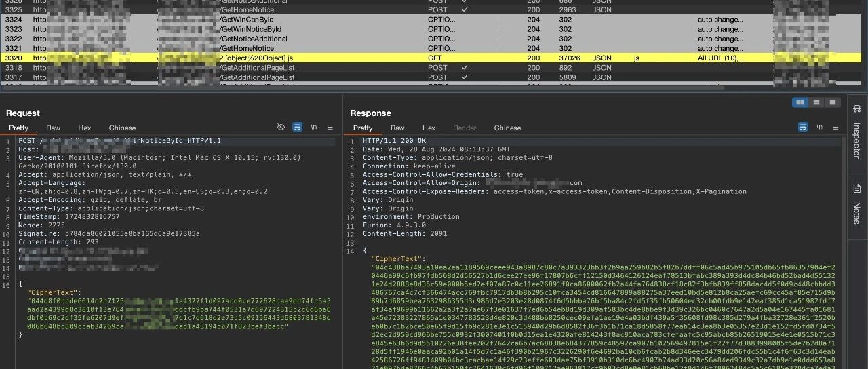The width and height of the screenshot is (868, 369).
Task: Select Pretty tab in Request panel
Action: coord(19,128)
